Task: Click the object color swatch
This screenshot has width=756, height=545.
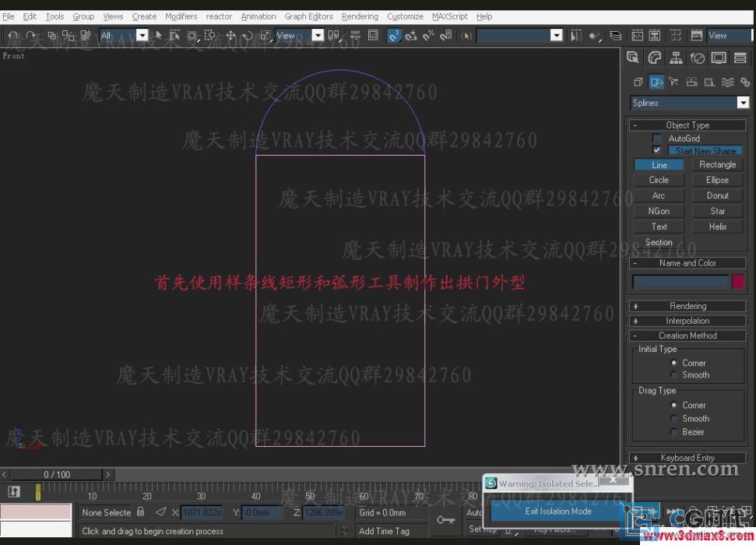Action: 738,282
